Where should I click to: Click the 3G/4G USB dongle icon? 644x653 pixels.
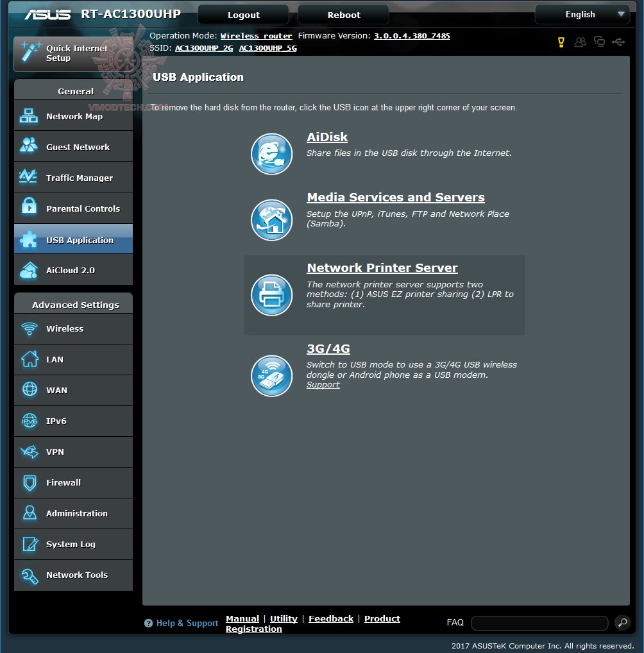click(271, 376)
